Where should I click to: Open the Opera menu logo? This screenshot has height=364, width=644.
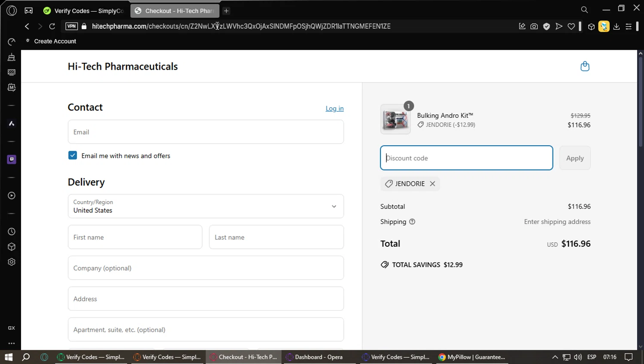tap(12, 10)
